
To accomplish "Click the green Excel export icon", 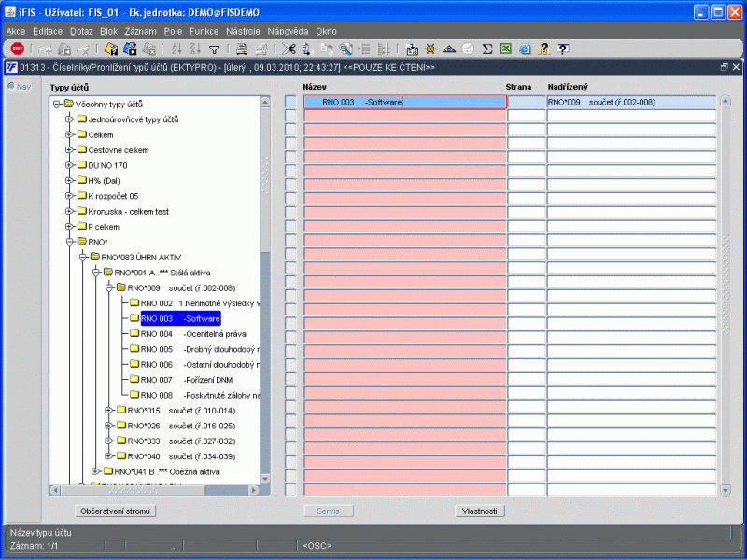I will [505, 49].
